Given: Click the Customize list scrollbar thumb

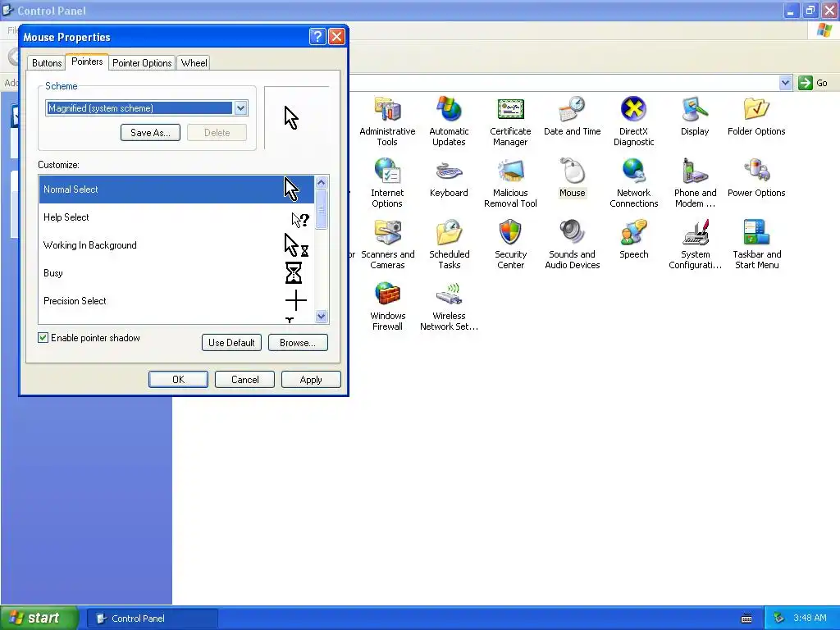Looking at the screenshot, I should click(x=321, y=209).
